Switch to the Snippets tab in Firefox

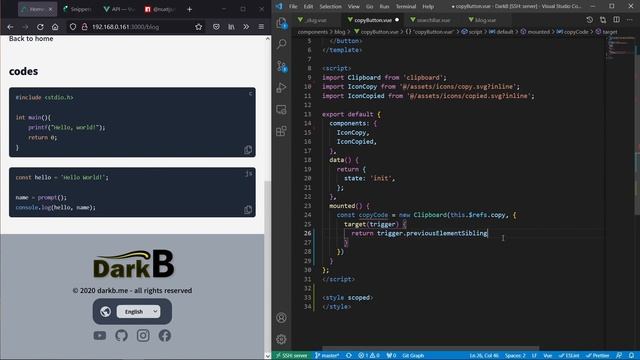77,9
